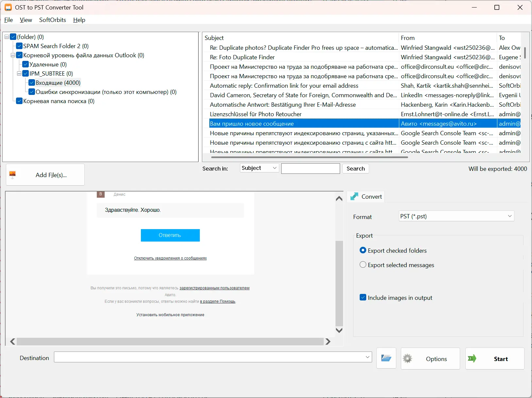The image size is (532, 398).
Task: Minimize the converter window
Action: pos(474,7)
